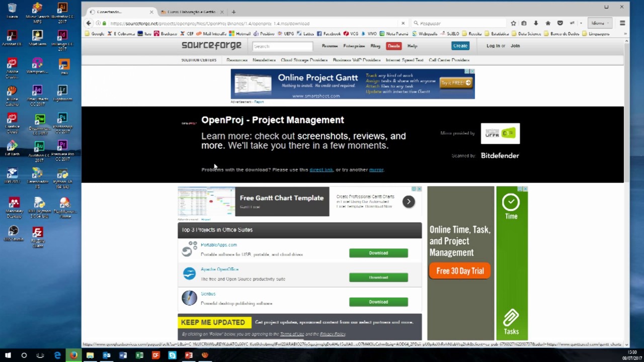Open the Cloud Storage Providers link

(x=304, y=60)
